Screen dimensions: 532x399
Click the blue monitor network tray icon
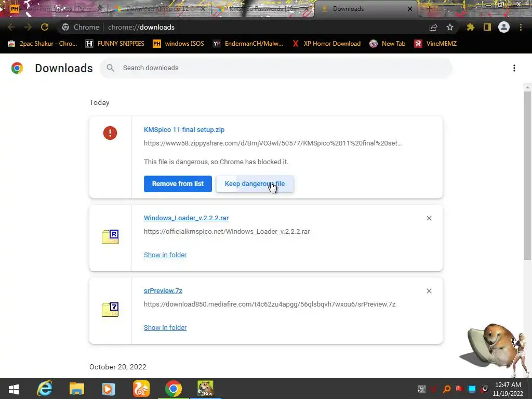[472, 389]
